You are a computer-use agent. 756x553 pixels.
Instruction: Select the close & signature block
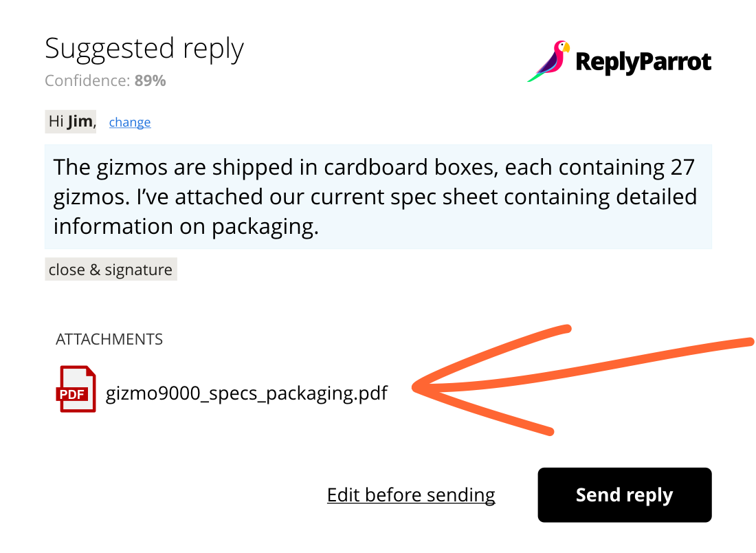coord(111,269)
